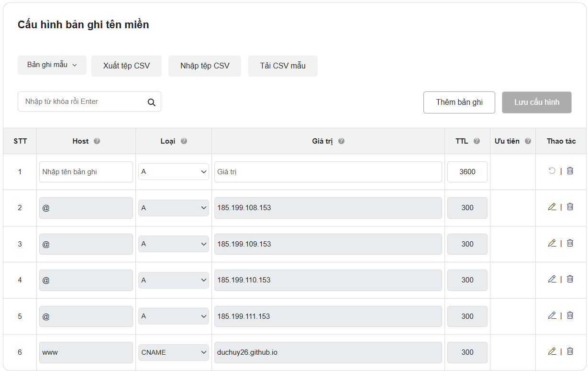Click the Xuất tệp CSV button
Viewport: 588px width, 371px height.
point(126,66)
